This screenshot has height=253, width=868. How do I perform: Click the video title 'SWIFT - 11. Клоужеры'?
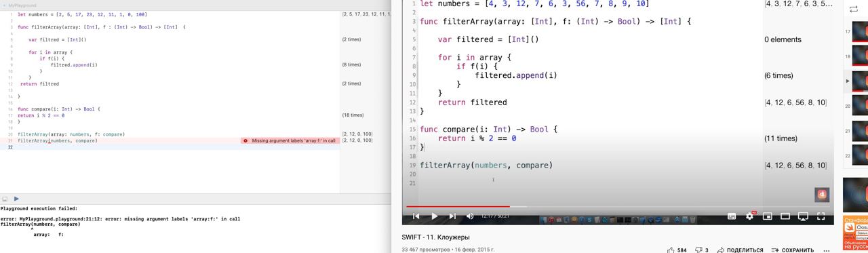[x=435, y=237]
